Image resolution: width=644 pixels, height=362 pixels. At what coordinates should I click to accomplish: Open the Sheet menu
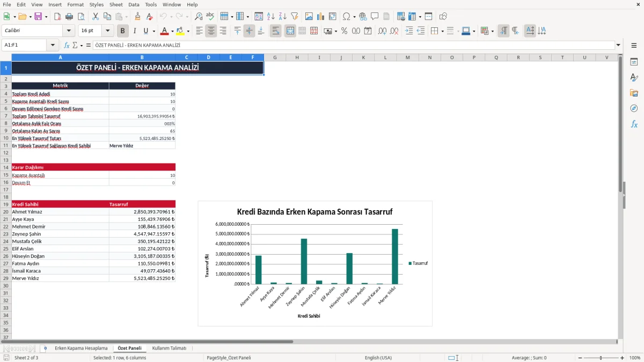(116, 4)
